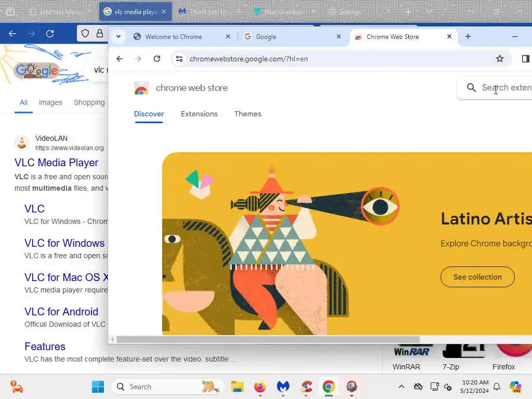Open Malwarebytes from the taskbar
Image resolution: width=532 pixels, height=399 pixels.
pos(283,387)
